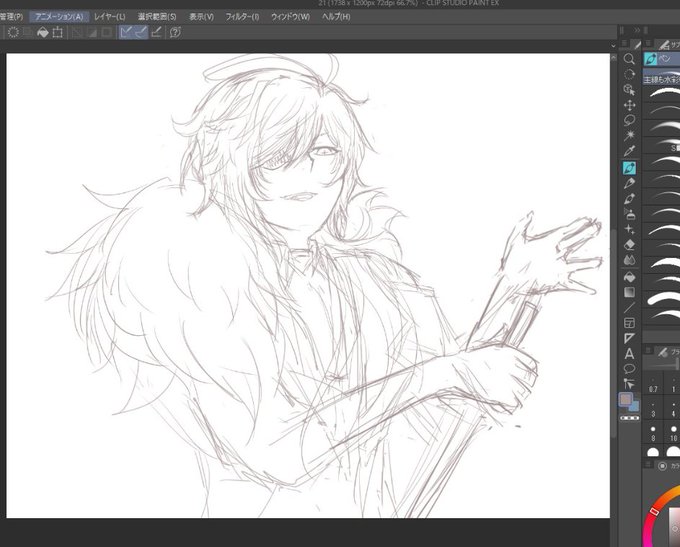
Task: Open the canvas tab dropdown arrow above the scrollbar
Action: 613,45
